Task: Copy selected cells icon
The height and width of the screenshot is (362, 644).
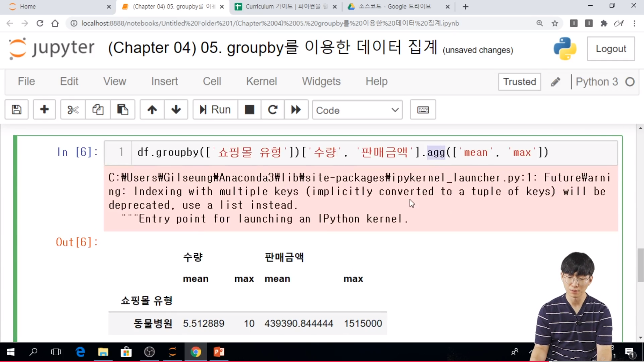Action: (98, 110)
